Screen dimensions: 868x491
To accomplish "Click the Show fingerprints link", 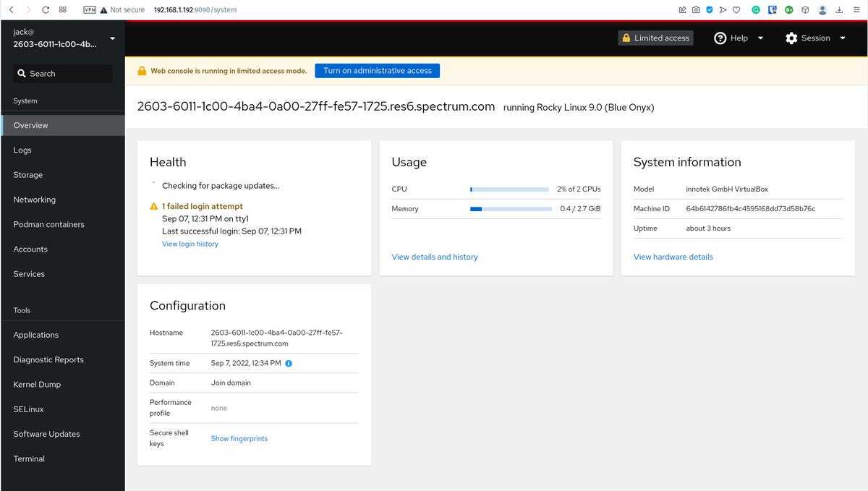I will 239,438.
